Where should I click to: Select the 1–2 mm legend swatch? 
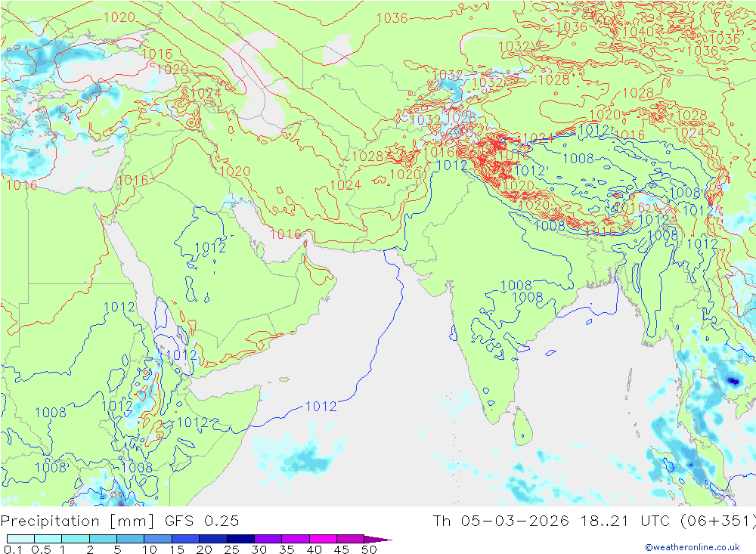[76, 539]
